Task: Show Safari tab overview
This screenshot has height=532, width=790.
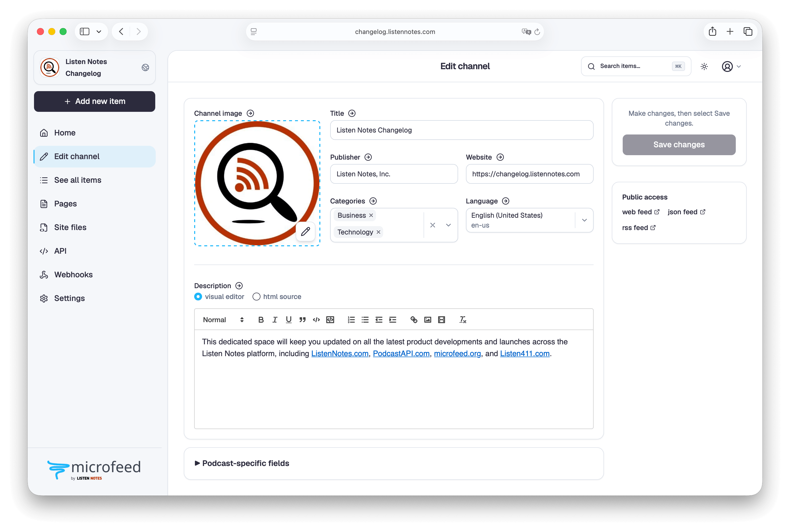Action: point(748,32)
